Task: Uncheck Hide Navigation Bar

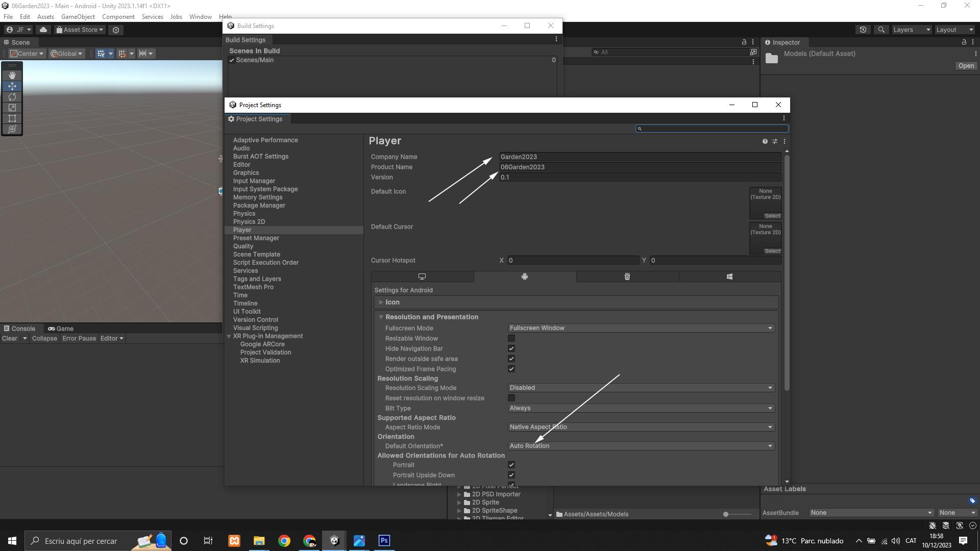Action: click(511, 348)
